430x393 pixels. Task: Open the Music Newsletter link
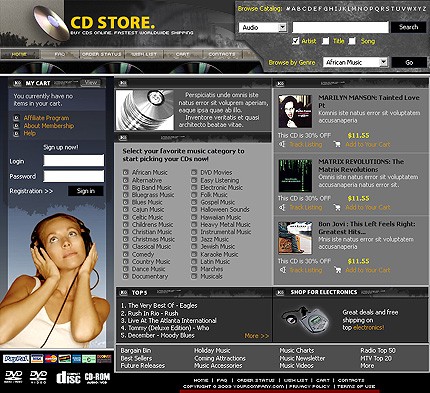302,358
